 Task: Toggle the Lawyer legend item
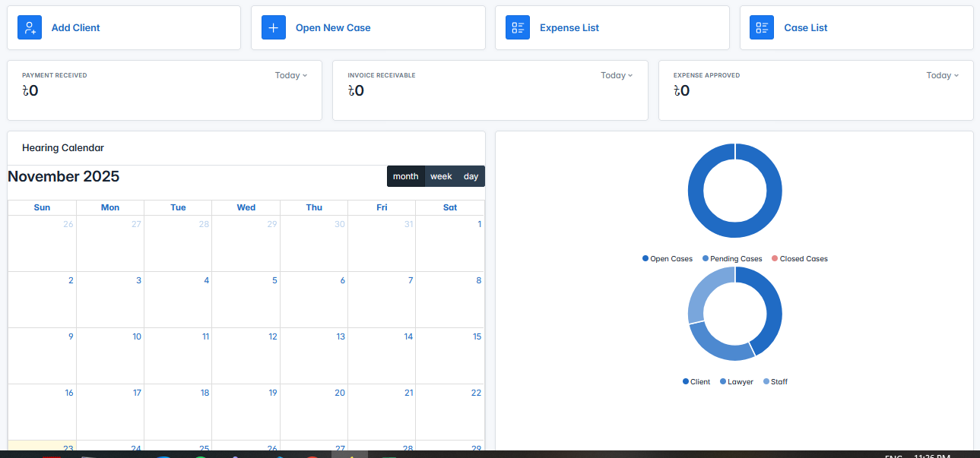pos(735,381)
